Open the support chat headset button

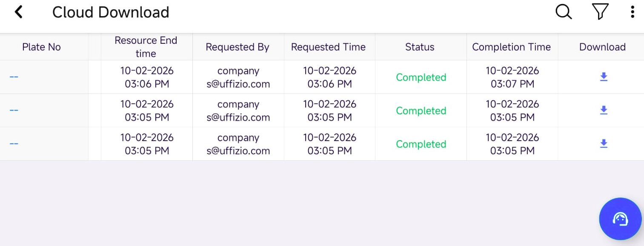(620, 219)
